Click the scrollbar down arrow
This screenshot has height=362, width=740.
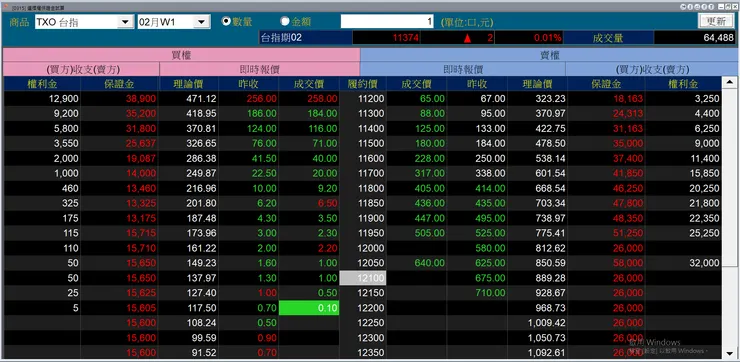click(730, 353)
